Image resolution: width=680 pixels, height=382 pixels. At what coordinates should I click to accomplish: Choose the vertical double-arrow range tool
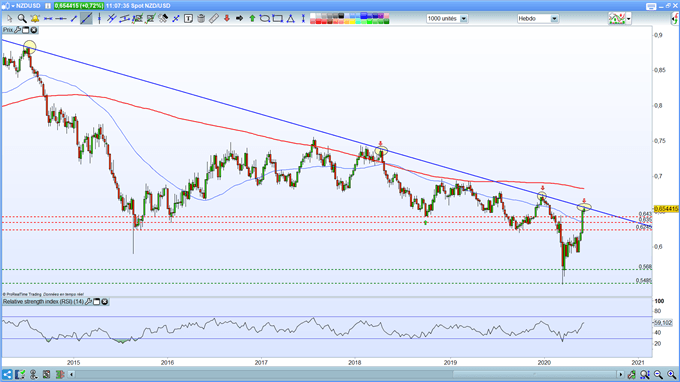click(x=303, y=19)
